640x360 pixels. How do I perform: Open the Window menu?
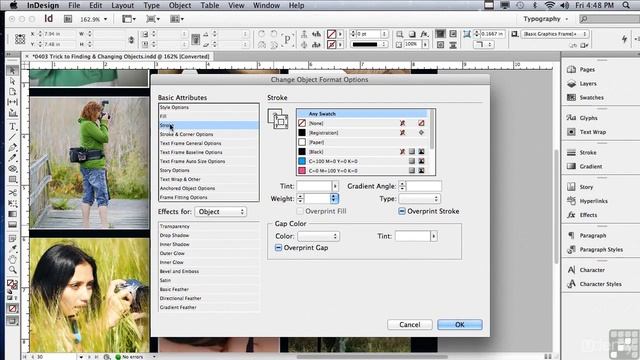266,5
